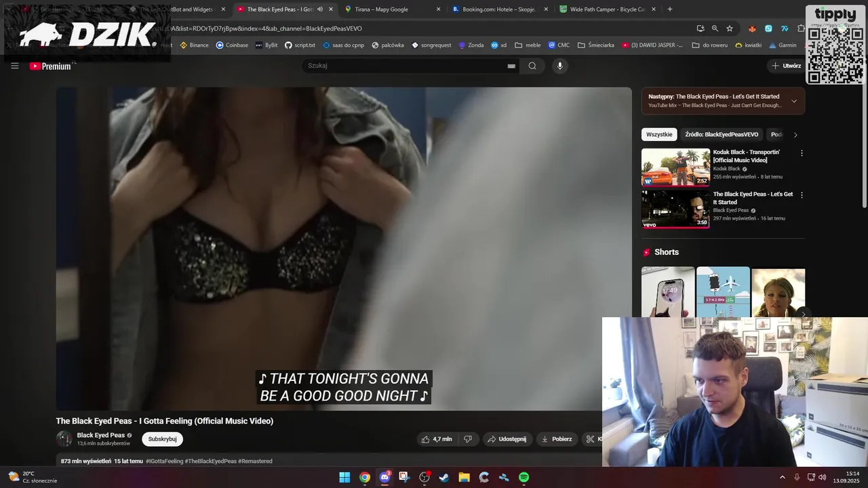The width and height of the screenshot is (868, 488).
Task: Mute the Black Eyed Peas tab audio icon
Action: pos(319,9)
